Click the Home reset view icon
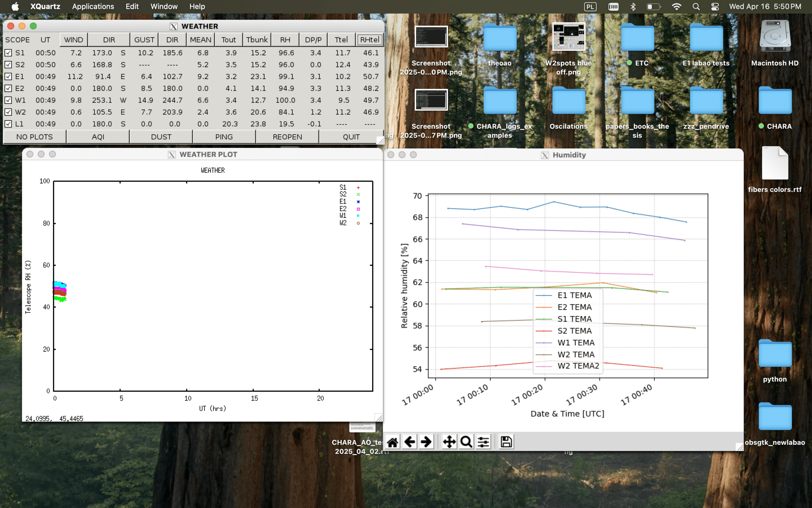The image size is (812, 508). (x=392, y=442)
